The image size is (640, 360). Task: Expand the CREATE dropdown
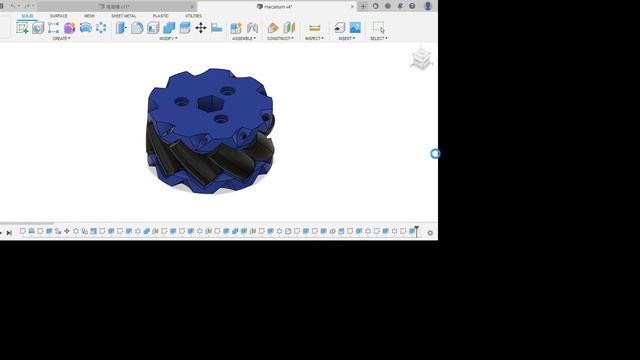click(61, 38)
